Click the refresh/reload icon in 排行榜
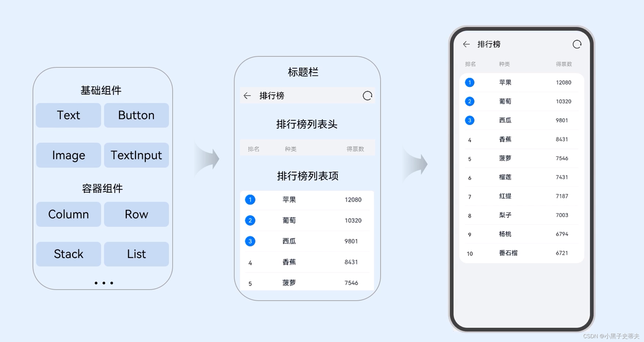 coord(578,43)
